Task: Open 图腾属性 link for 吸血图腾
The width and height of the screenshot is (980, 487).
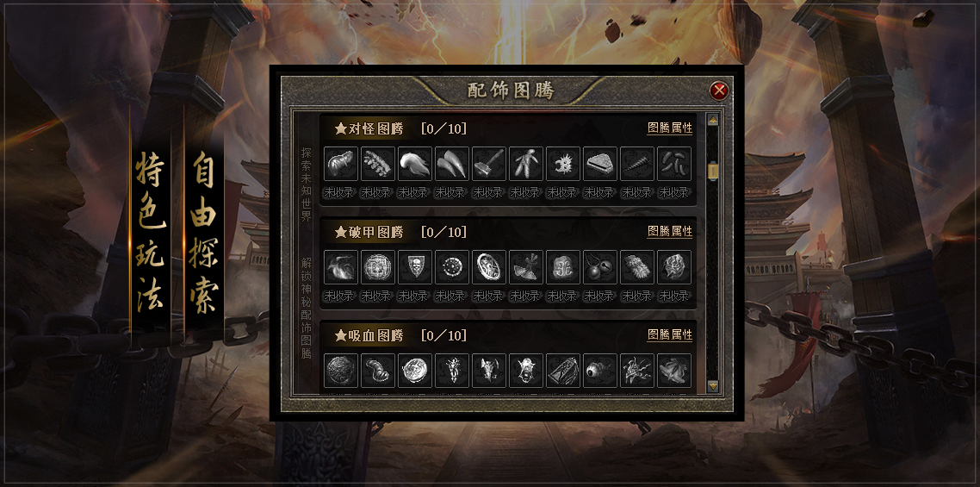Action: [x=670, y=335]
